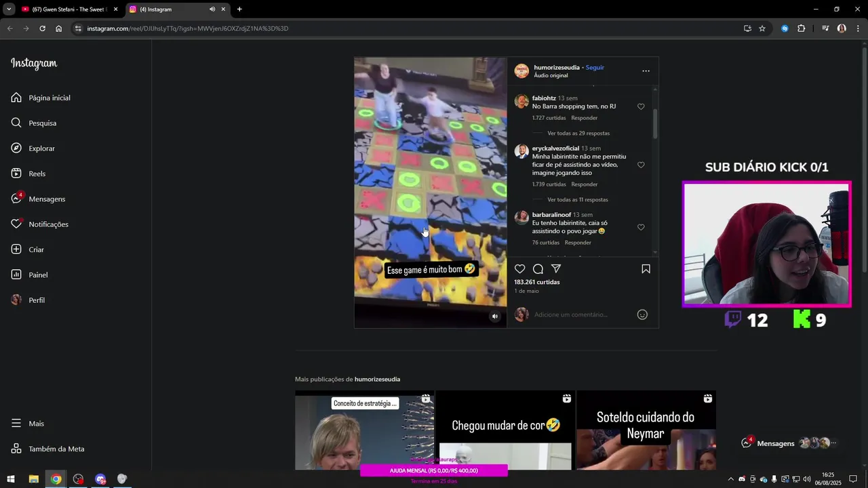Image resolution: width=868 pixels, height=488 pixels.
Task: Open the emoji picker smiley icon
Action: pyautogui.click(x=642, y=314)
